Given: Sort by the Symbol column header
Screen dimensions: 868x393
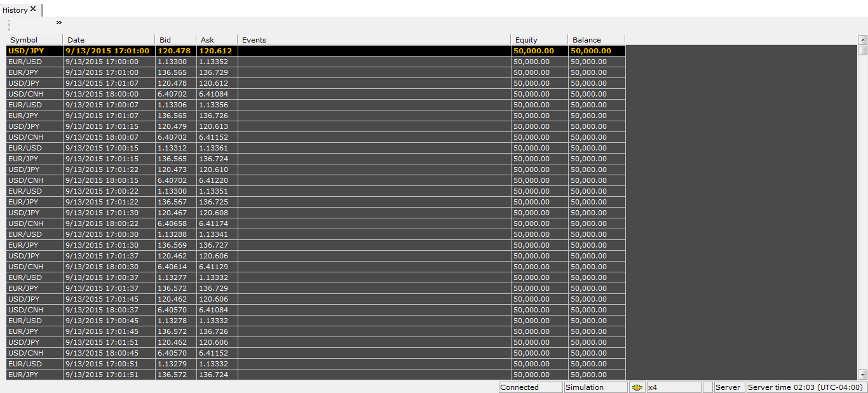Looking at the screenshot, I should pyautogui.click(x=34, y=40).
